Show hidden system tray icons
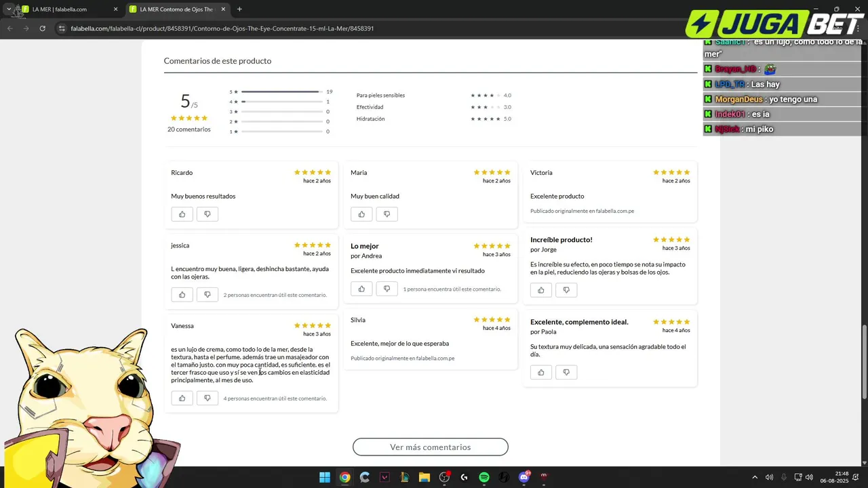This screenshot has height=488, width=868. pos(755,477)
